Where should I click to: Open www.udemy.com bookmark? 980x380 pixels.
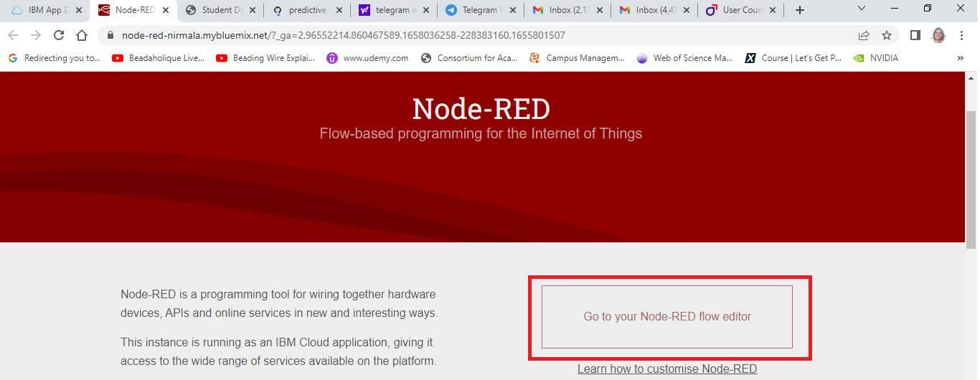coord(367,58)
